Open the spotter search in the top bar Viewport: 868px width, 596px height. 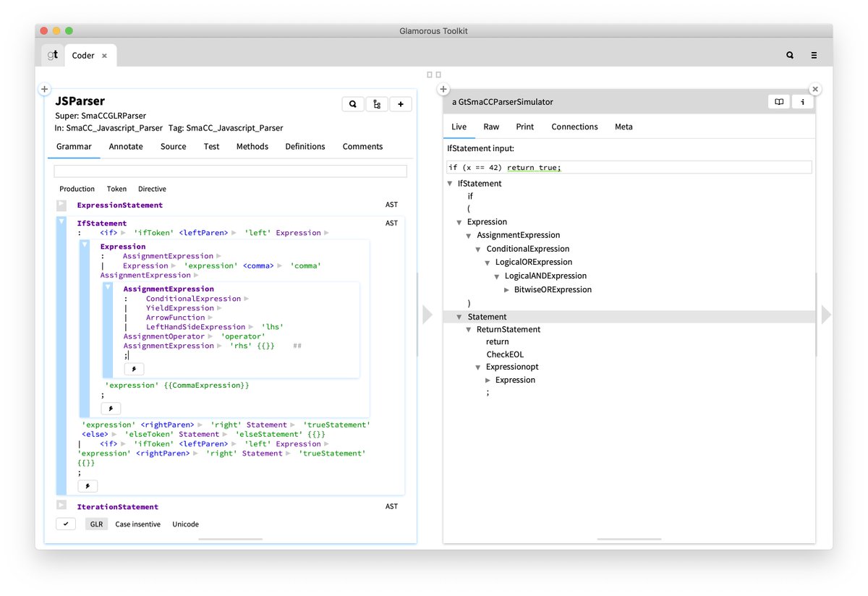tap(790, 55)
